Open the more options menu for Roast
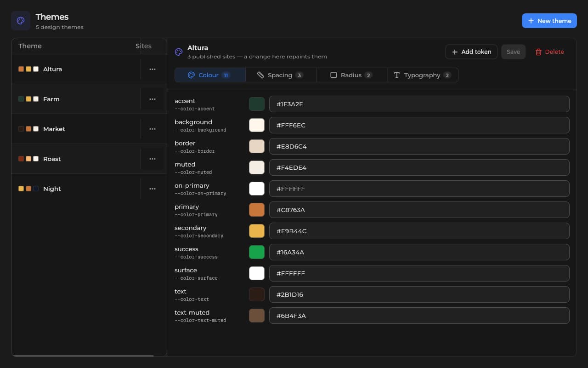Screen dimensions: 588x368 [153, 159]
